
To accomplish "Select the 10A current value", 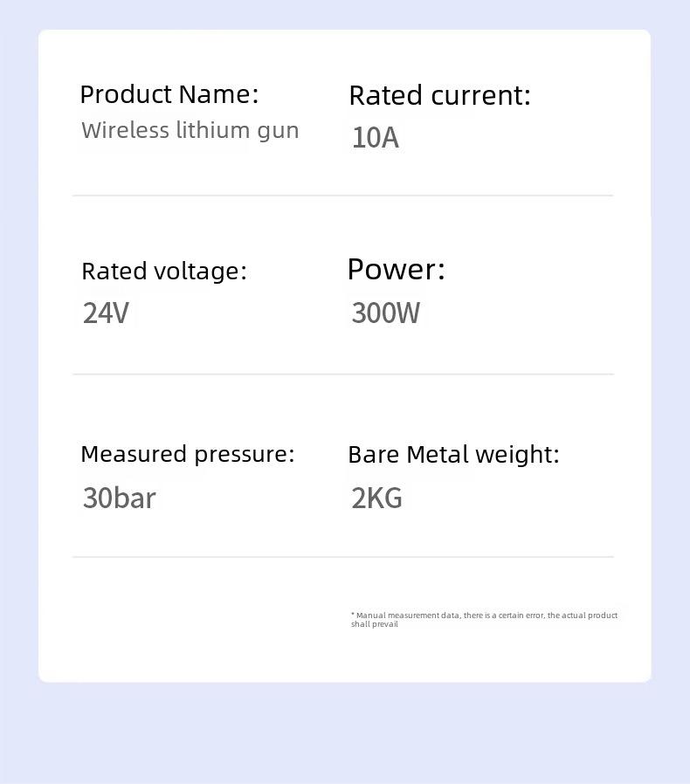I will click(x=376, y=137).
